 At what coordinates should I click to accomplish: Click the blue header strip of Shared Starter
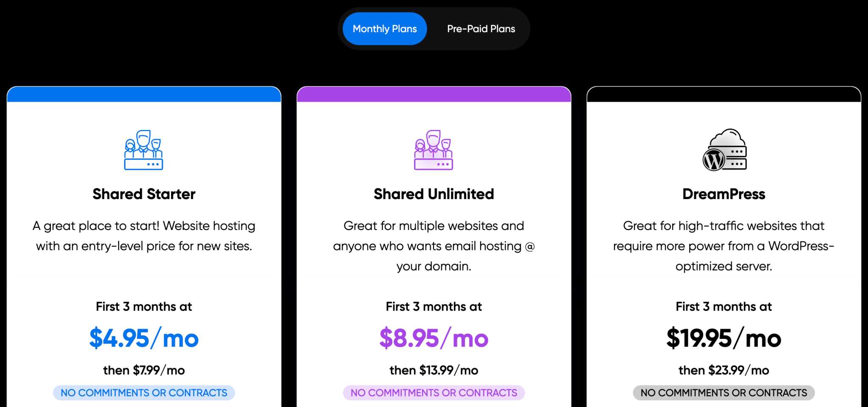pos(144,94)
